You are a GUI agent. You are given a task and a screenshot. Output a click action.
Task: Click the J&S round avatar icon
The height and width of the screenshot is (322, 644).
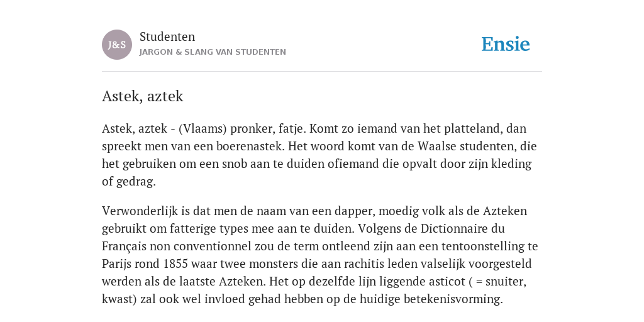click(116, 45)
